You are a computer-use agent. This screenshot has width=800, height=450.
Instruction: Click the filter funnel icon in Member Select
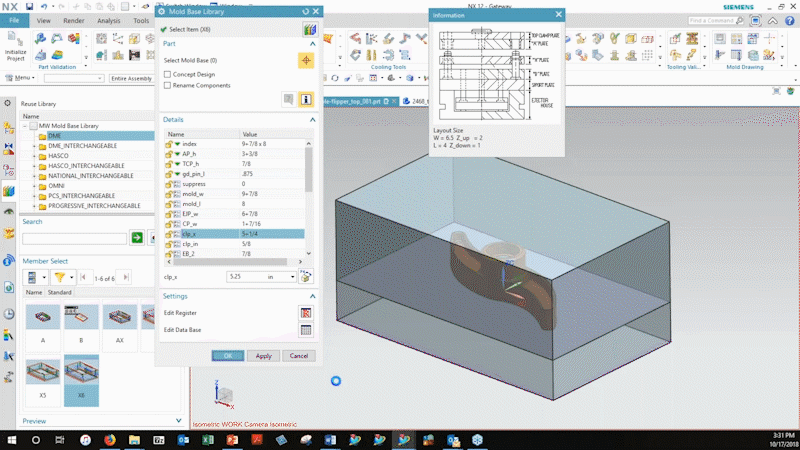(x=60, y=277)
